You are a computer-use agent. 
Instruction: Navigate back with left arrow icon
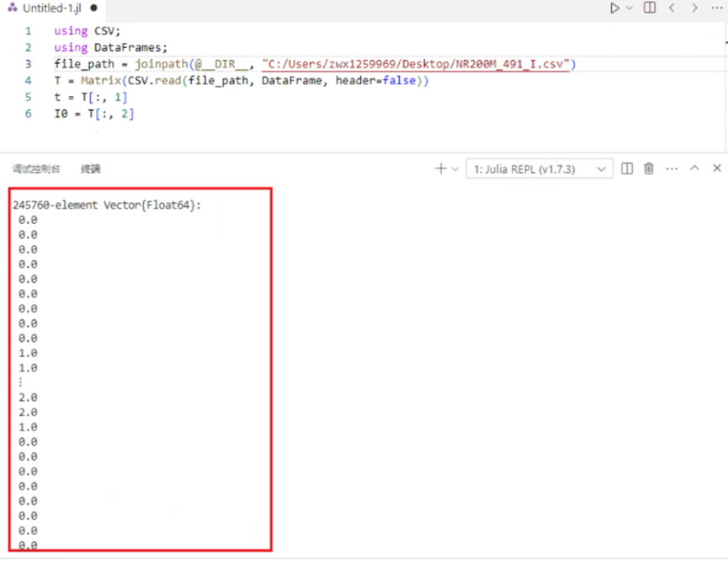tap(672, 8)
